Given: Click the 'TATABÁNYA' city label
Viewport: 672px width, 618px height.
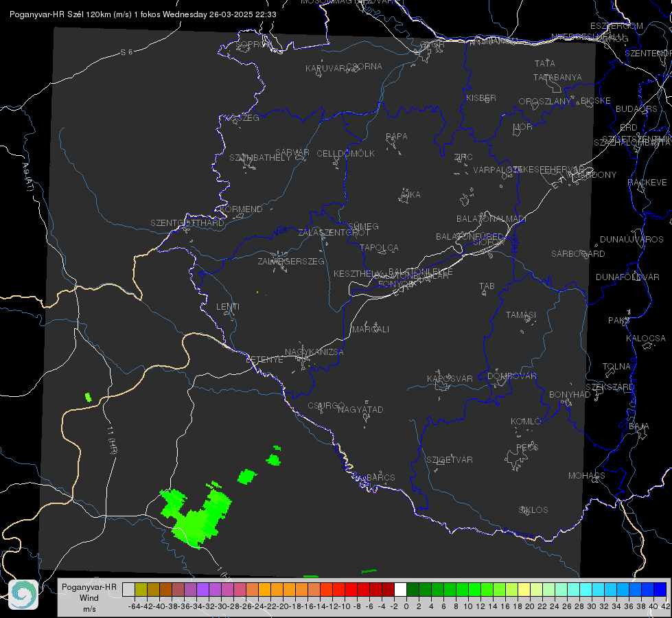Looking at the screenshot, I should click(557, 77).
